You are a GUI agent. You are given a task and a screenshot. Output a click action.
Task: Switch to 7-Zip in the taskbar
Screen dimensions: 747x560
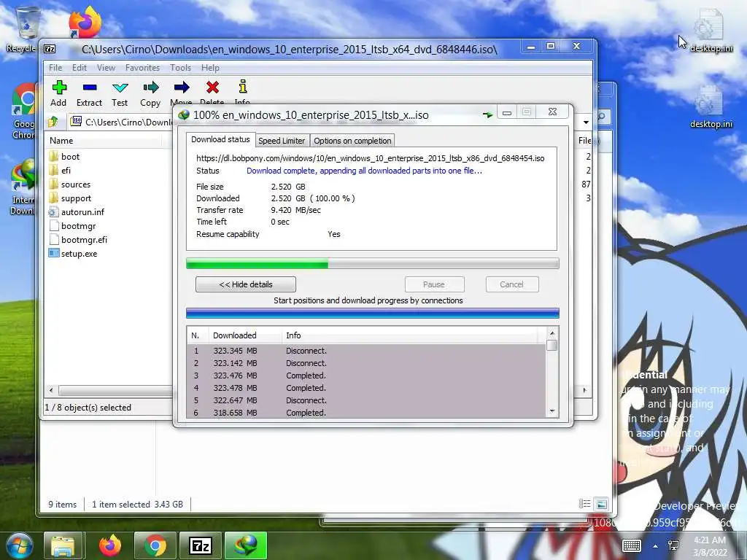click(201, 545)
